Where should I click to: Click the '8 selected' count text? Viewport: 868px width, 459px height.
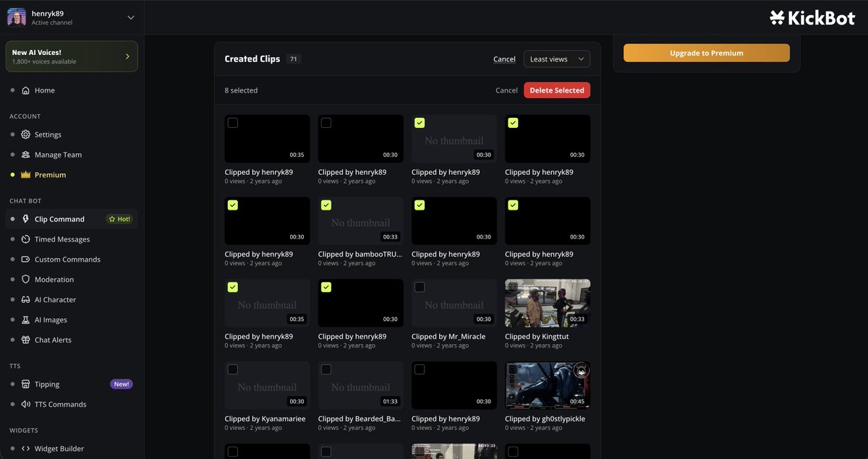[241, 90]
